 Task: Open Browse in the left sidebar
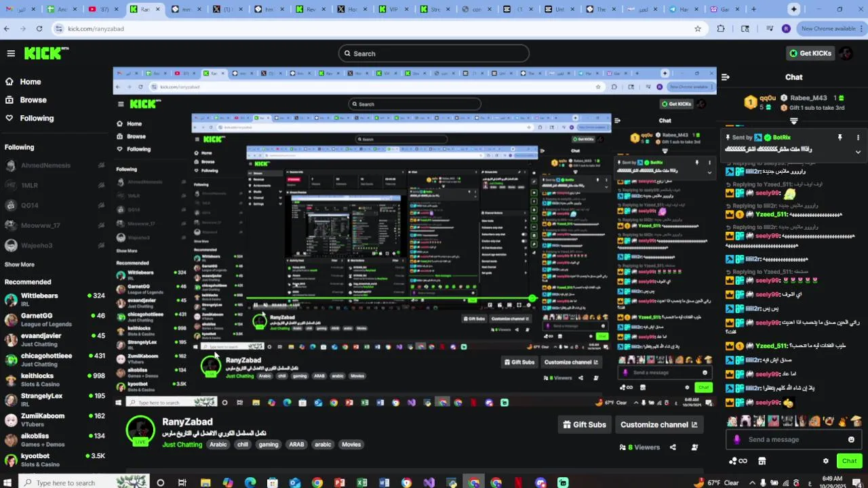point(26,100)
